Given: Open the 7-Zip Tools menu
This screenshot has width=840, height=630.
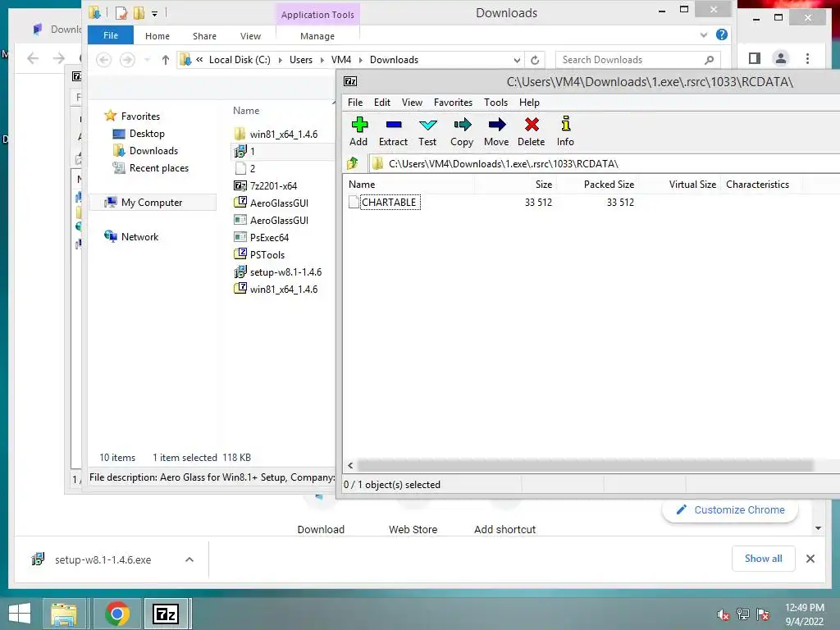Looking at the screenshot, I should [x=495, y=103].
